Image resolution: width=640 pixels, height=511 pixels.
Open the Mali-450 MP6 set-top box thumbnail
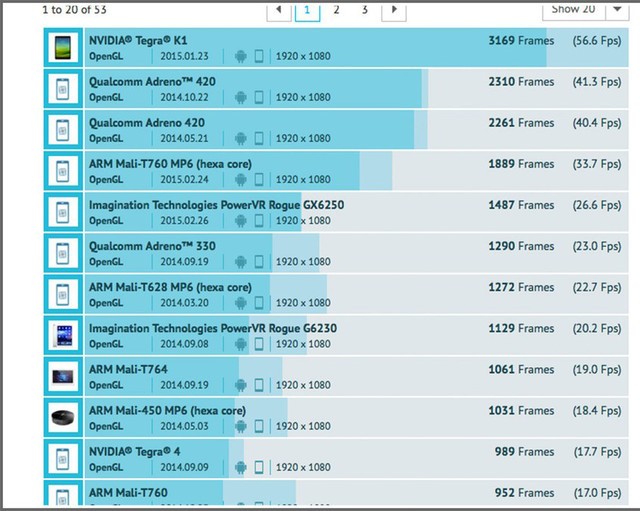pos(63,418)
